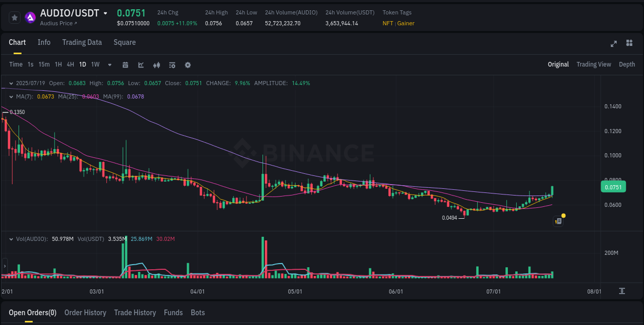Open the indicators list icon
This screenshot has width=644, height=325.
point(172,64)
